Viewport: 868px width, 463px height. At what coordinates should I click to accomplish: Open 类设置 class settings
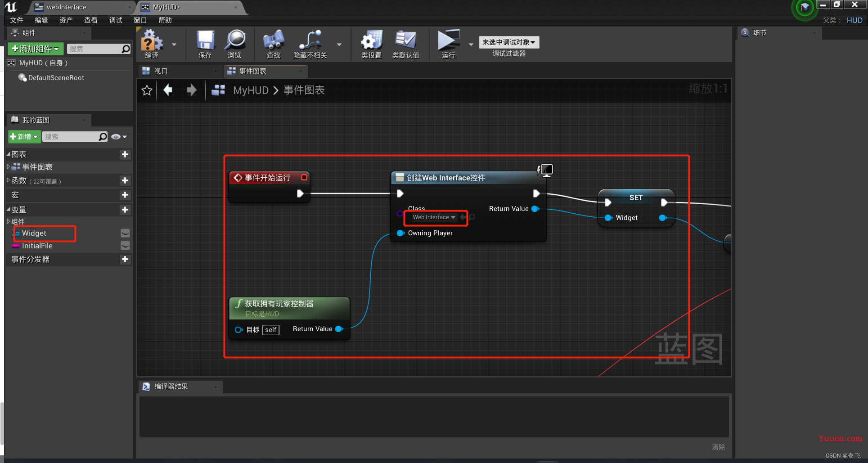coord(371,44)
